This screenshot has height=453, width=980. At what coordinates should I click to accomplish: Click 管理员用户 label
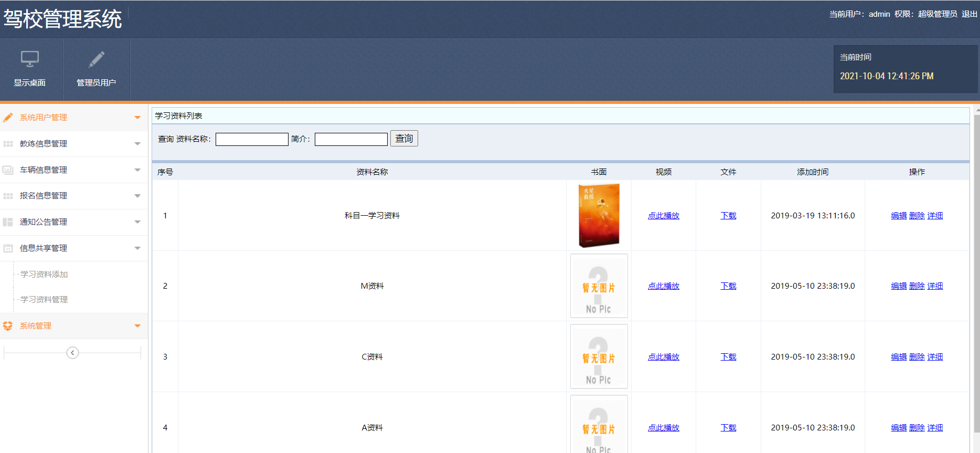tap(97, 83)
